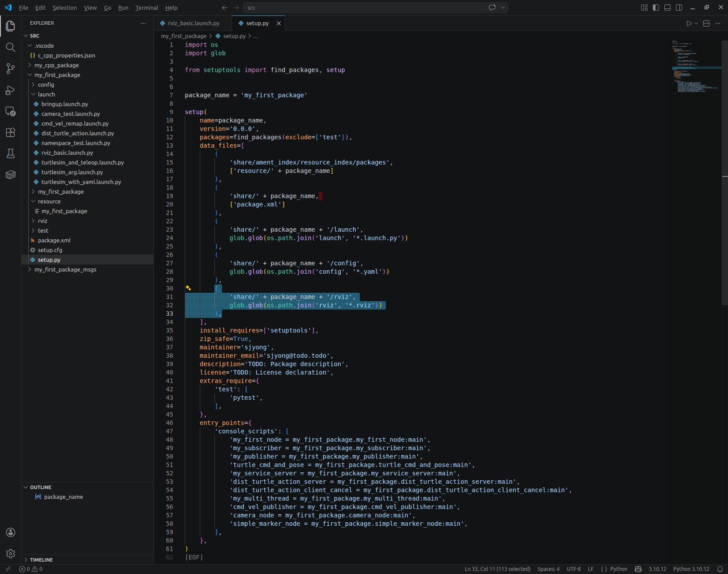Open the Help menu
This screenshot has width=728, height=574.
(x=171, y=8)
